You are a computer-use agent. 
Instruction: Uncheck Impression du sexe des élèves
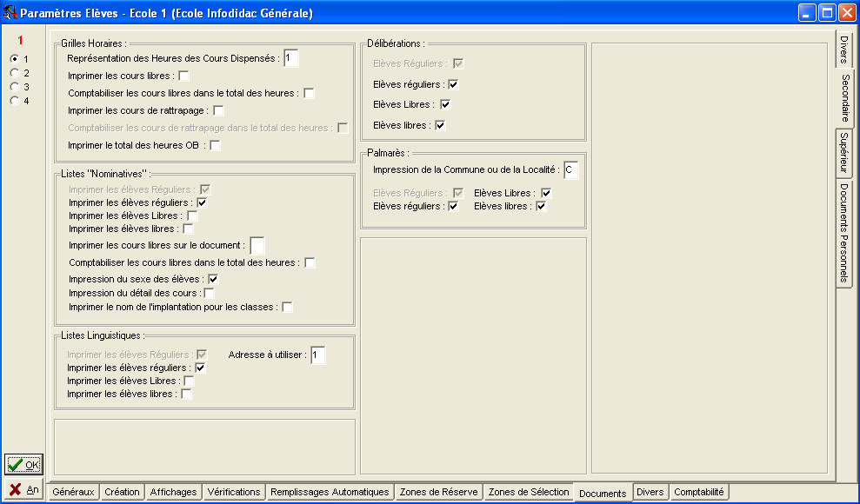tap(213, 279)
